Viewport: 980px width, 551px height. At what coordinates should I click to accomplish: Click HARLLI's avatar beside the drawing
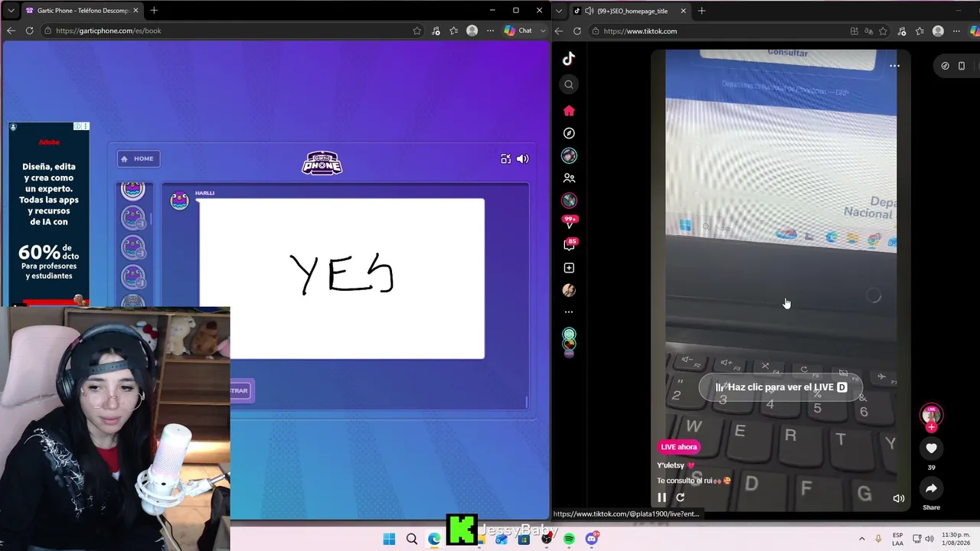pos(179,201)
